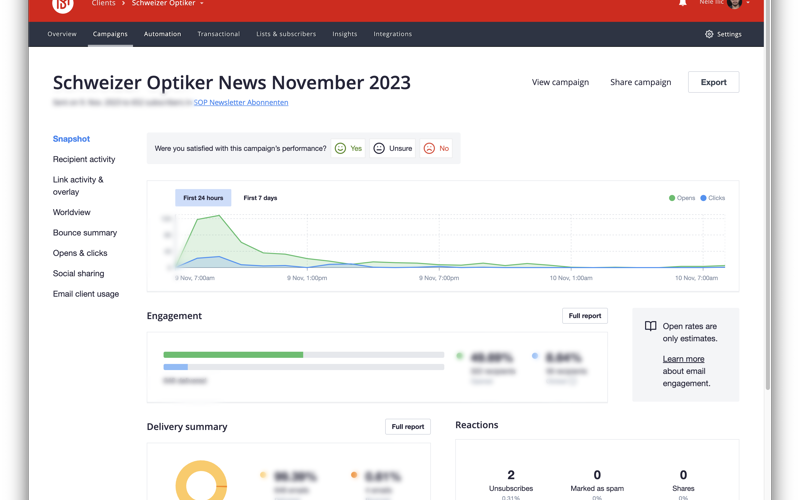800x500 pixels.
Task: Open Bounce summary in the sidebar
Action: coord(85,233)
